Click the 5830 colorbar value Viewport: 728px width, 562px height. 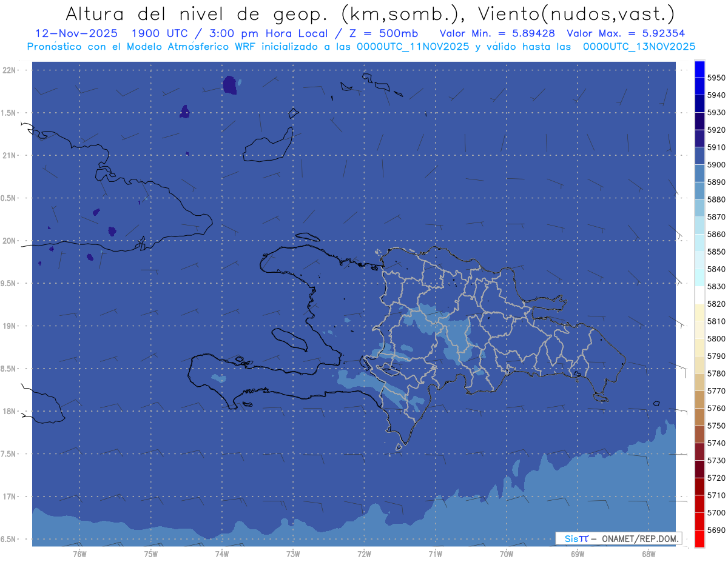[716, 286]
